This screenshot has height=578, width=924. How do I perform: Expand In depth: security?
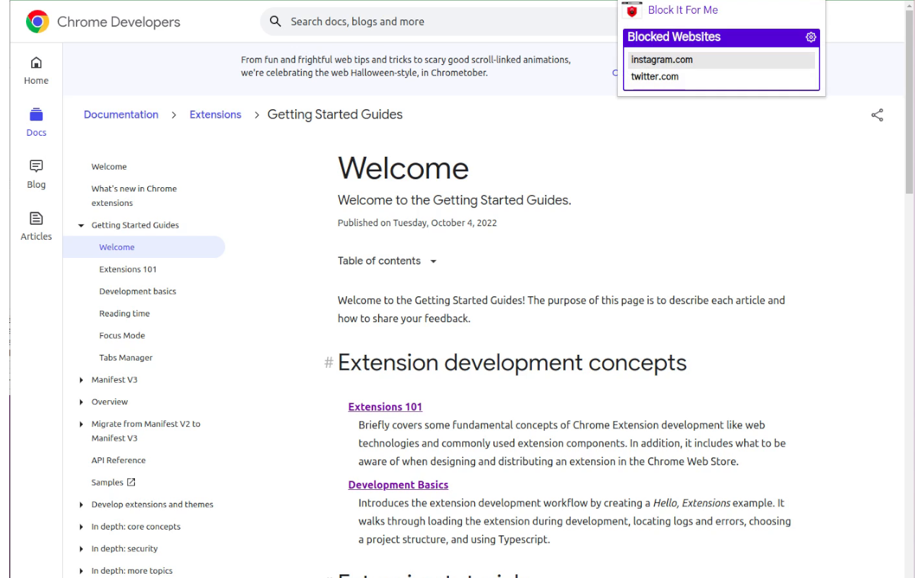click(81, 549)
